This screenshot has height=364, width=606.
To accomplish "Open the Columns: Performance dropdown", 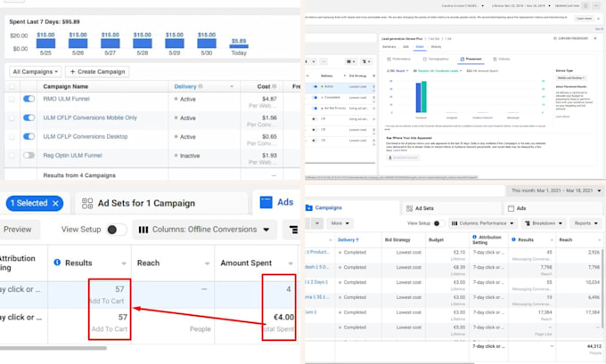I will 482,223.
